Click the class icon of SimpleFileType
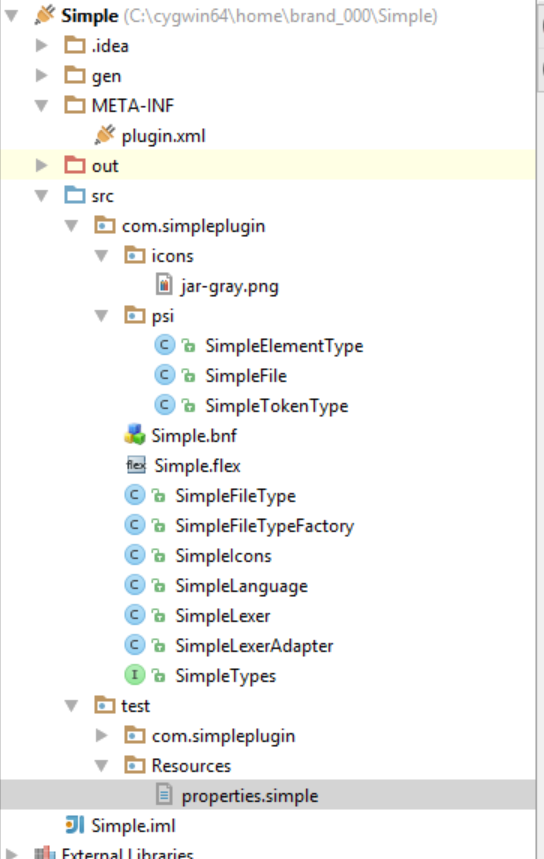 pos(135,495)
